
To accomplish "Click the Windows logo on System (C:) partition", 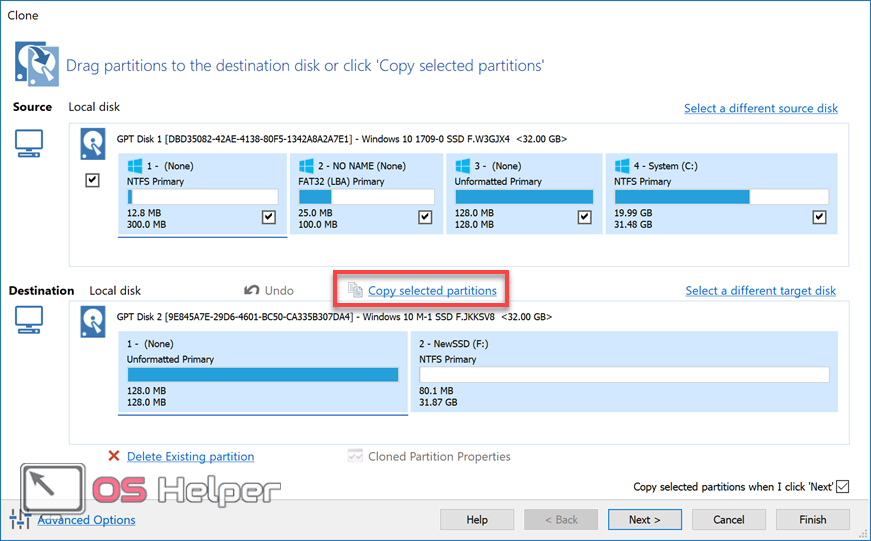I will 622,165.
